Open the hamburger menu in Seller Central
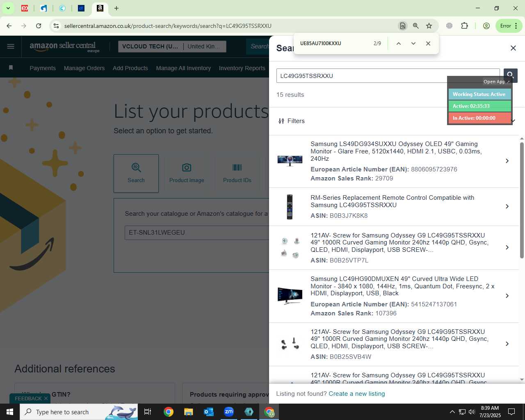Viewport: 525px width, 420px height. coord(11,46)
